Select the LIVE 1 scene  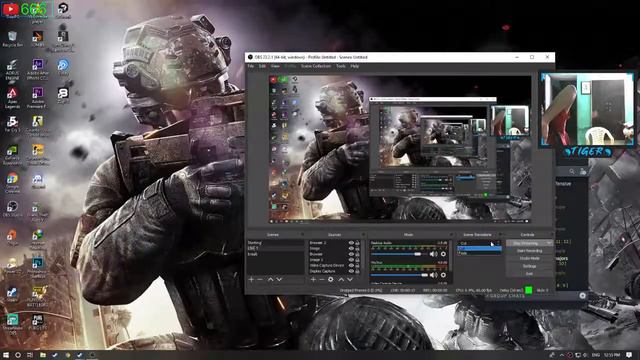(x=276, y=248)
